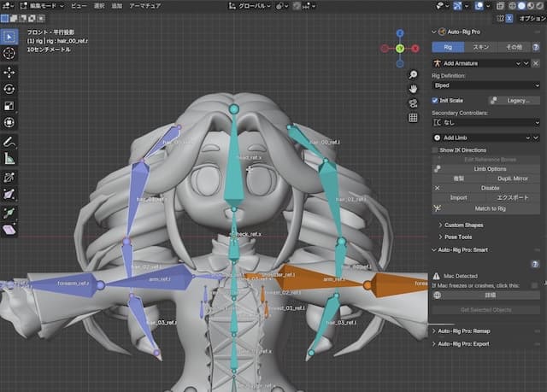This screenshot has width=547, height=392.
Task: Activate the Rotate tool
Action: click(9, 89)
